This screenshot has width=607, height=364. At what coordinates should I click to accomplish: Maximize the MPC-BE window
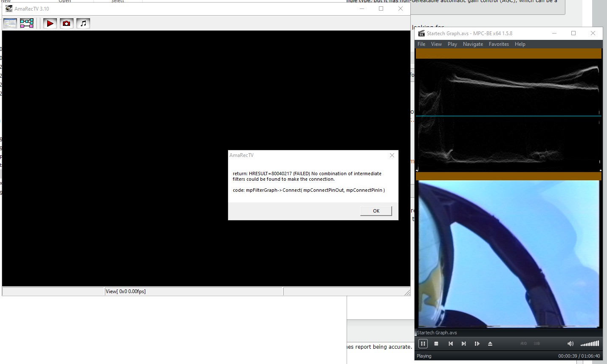pos(573,33)
